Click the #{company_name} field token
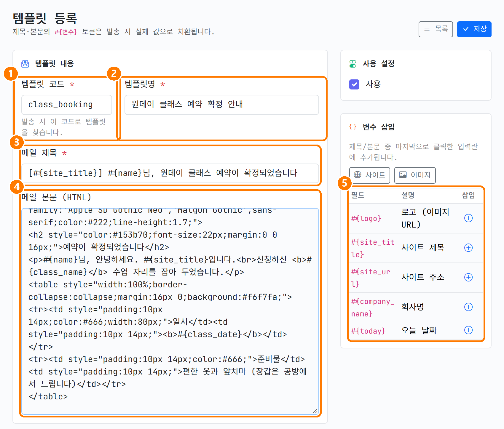Image resolution: width=504 pixels, height=429 pixels. [x=373, y=308]
